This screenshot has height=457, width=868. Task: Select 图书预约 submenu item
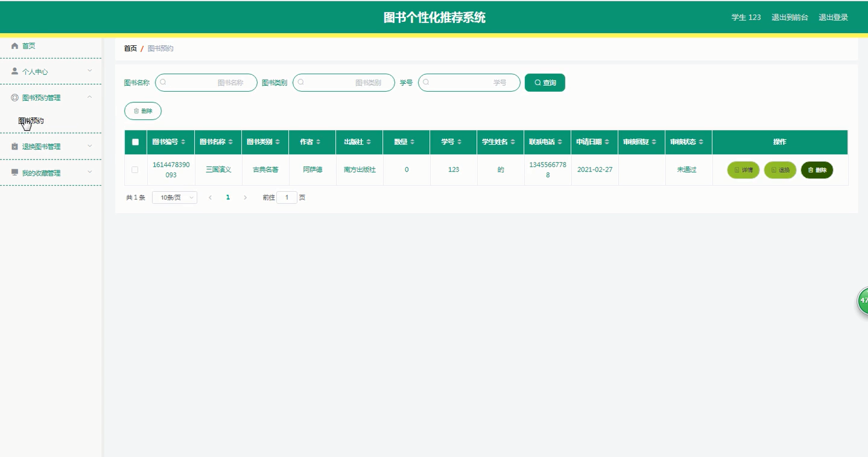31,121
